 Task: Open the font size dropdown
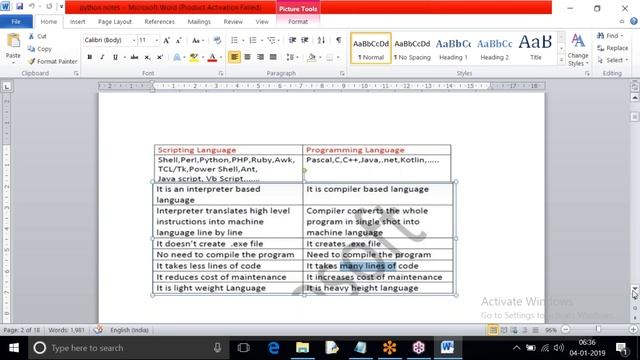[x=156, y=40]
